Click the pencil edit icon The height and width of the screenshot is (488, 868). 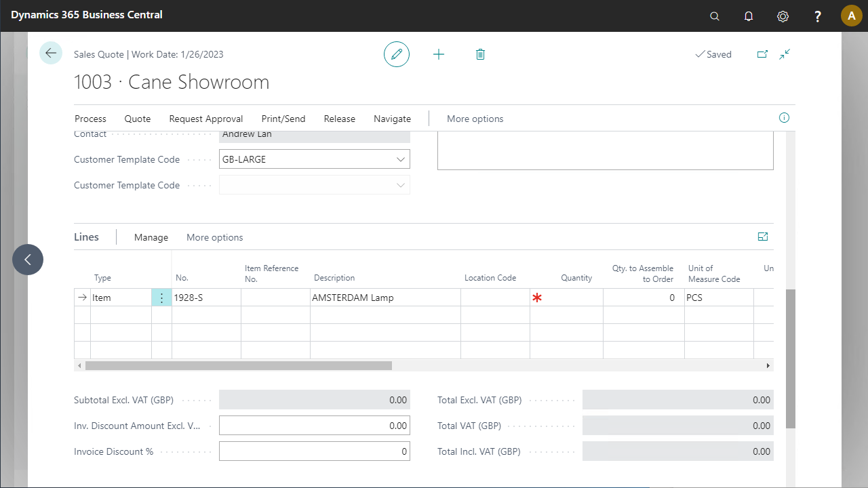397,54
